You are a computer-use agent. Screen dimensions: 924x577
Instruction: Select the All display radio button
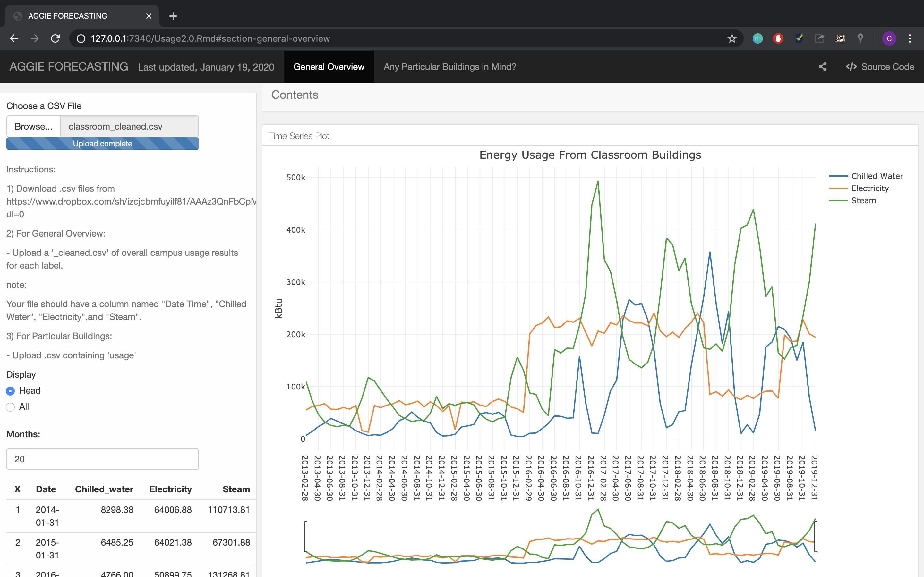click(11, 407)
